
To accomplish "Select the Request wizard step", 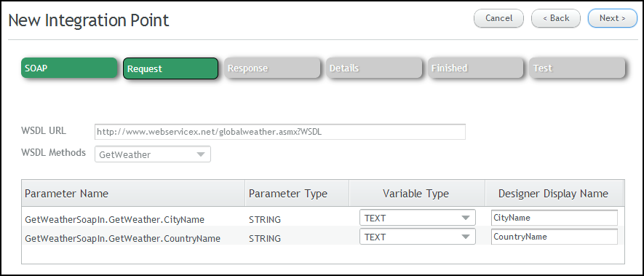I will point(170,68).
